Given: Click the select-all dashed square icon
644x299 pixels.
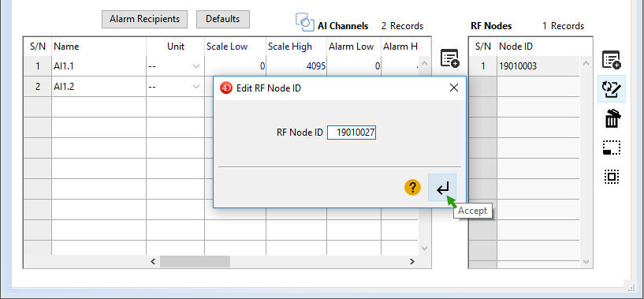Looking at the screenshot, I should tap(612, 178).
